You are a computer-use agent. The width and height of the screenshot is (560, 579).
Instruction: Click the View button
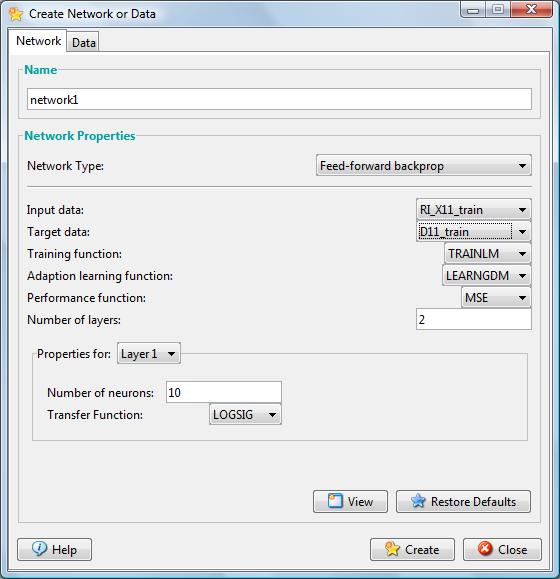click(350, 501)
